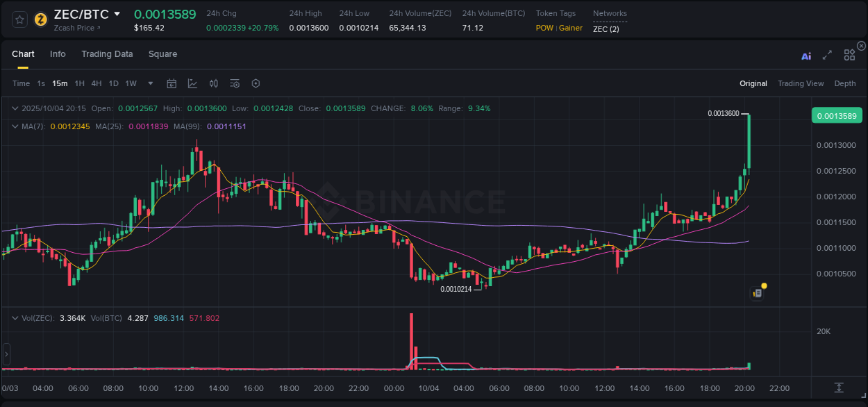Viewport: 868px width, 407px height.
Task: Open the widgets layout grid icon
Action: click(849, 55)
